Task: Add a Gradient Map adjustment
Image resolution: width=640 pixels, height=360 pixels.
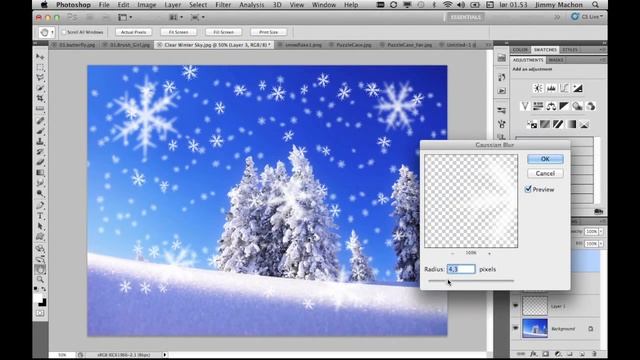Action: pos(571,124)
